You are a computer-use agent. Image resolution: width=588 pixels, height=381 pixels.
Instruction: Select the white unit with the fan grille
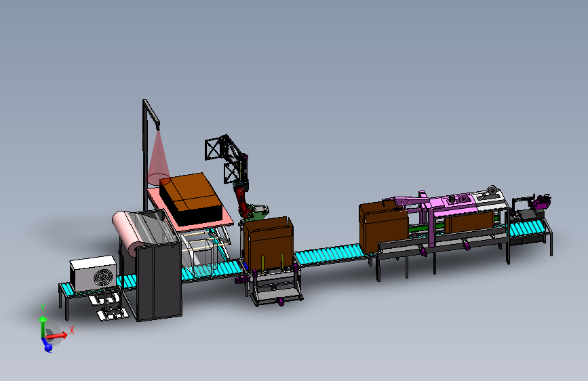[x=93, y=273]
